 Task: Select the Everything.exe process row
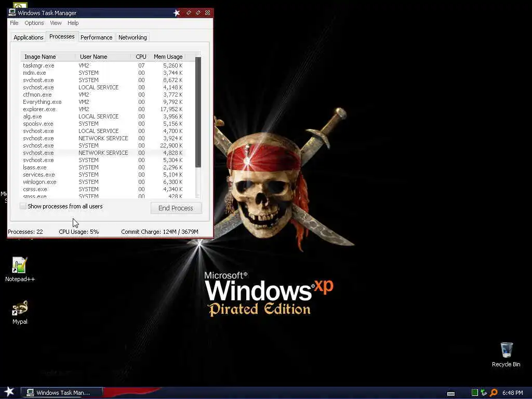click(103, 102)
